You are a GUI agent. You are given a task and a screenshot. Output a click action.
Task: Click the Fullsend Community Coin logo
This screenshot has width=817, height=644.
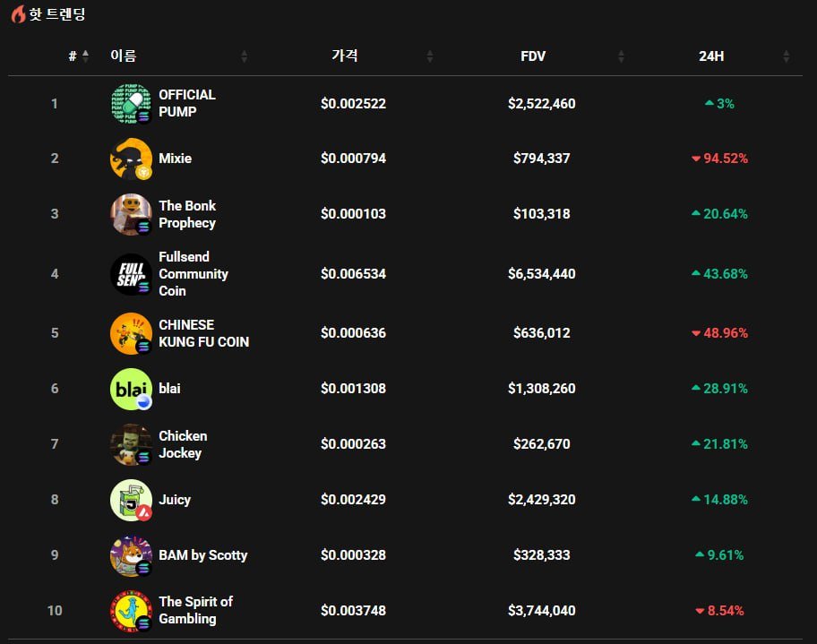[132, 274]
